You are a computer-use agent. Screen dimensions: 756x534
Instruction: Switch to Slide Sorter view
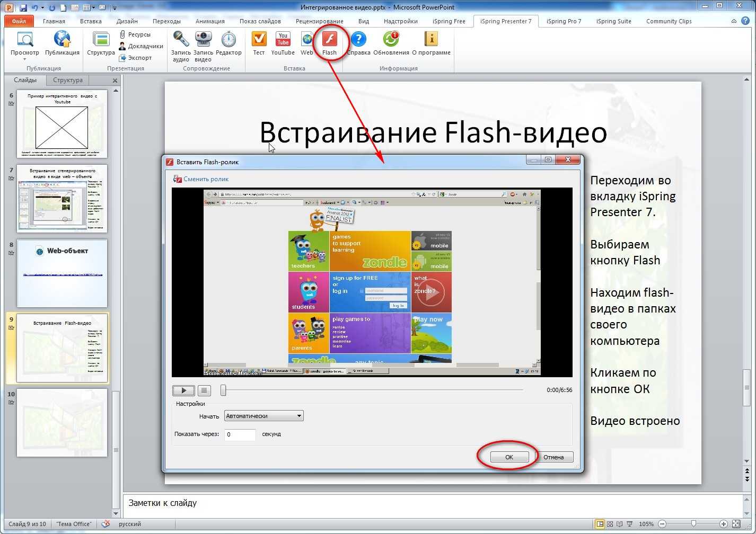pos(610,524)
